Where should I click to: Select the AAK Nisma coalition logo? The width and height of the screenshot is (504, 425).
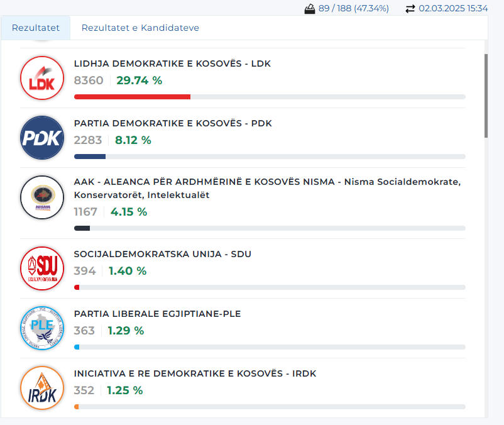click(42, 197)
